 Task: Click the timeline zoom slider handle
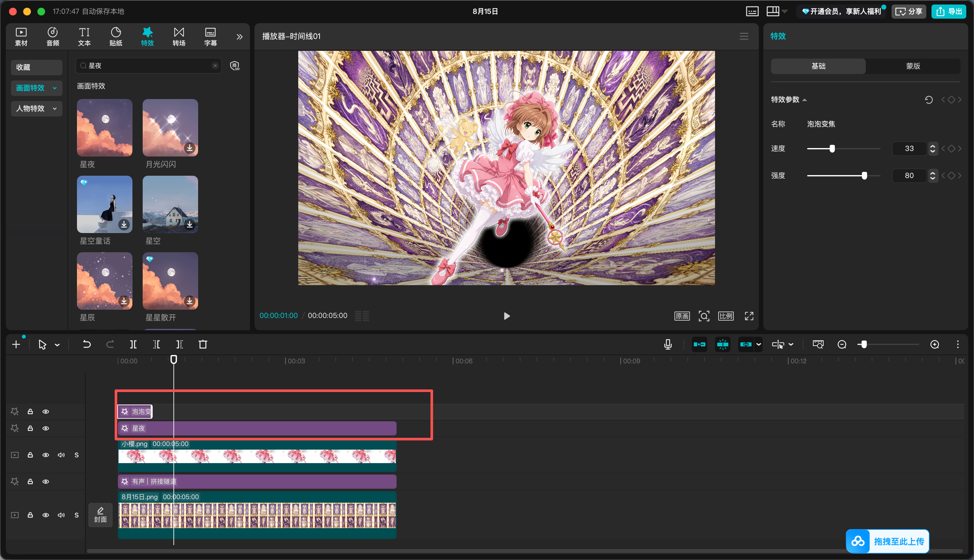click(x=864, y=345)
